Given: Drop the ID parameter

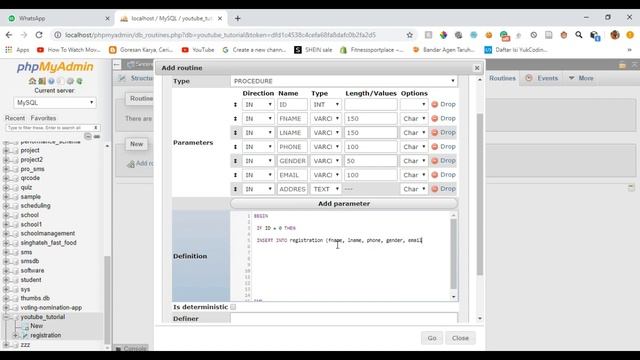Looking at the screenshot, I should [x=443, y=104].
